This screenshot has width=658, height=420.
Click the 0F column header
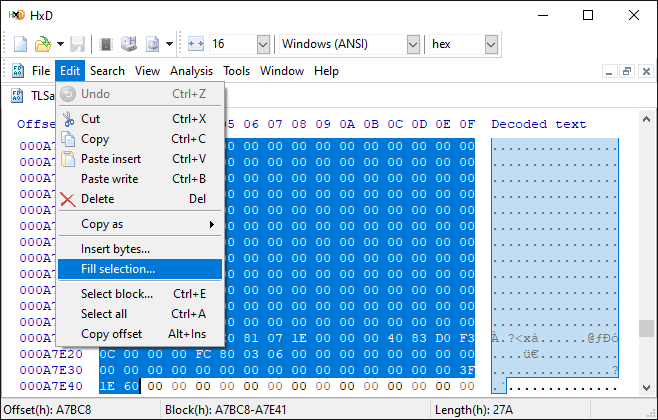point(467,124)
